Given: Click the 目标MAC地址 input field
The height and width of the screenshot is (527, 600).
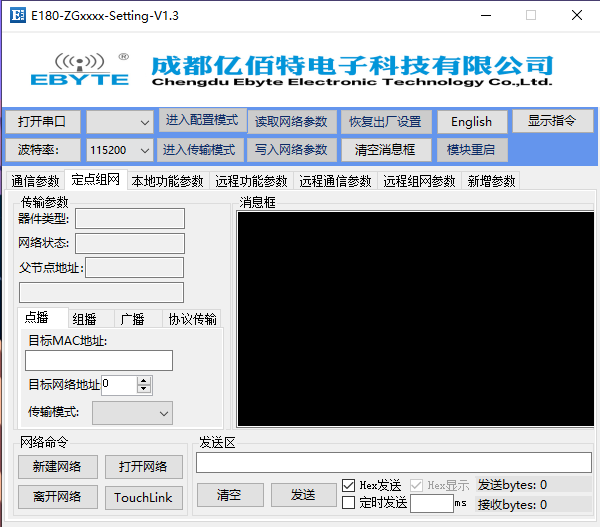Looking at the screenshot, I should [99, 361].
